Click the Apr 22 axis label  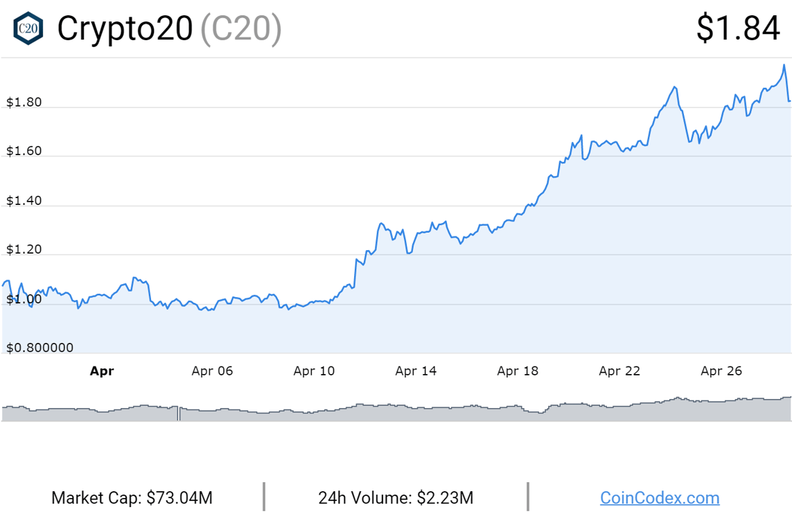tap(619, 371)
